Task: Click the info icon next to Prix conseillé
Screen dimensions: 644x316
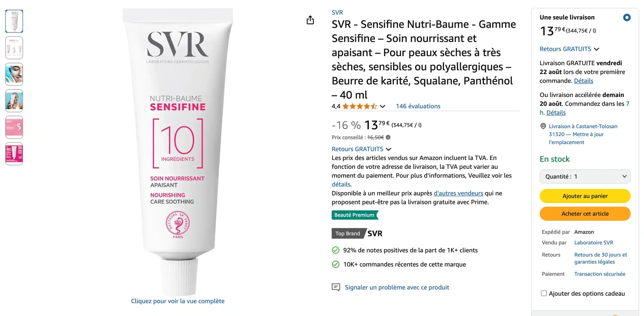Action: click(388, 137)
